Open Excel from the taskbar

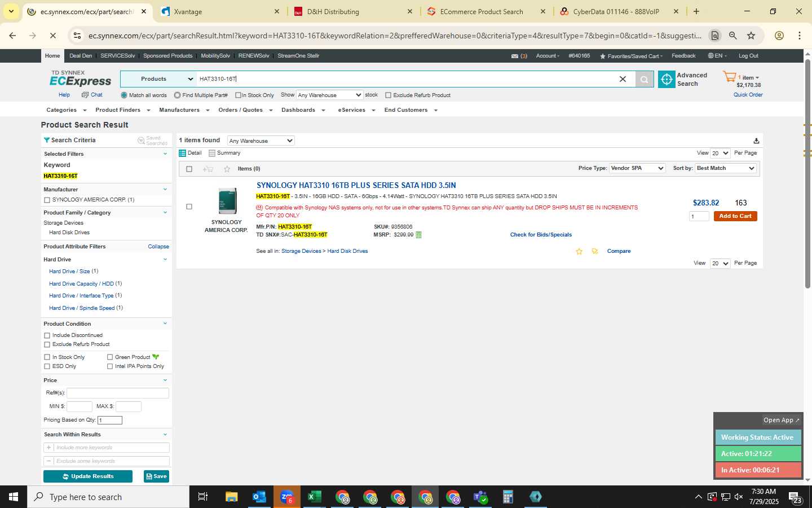pos(315,497)
